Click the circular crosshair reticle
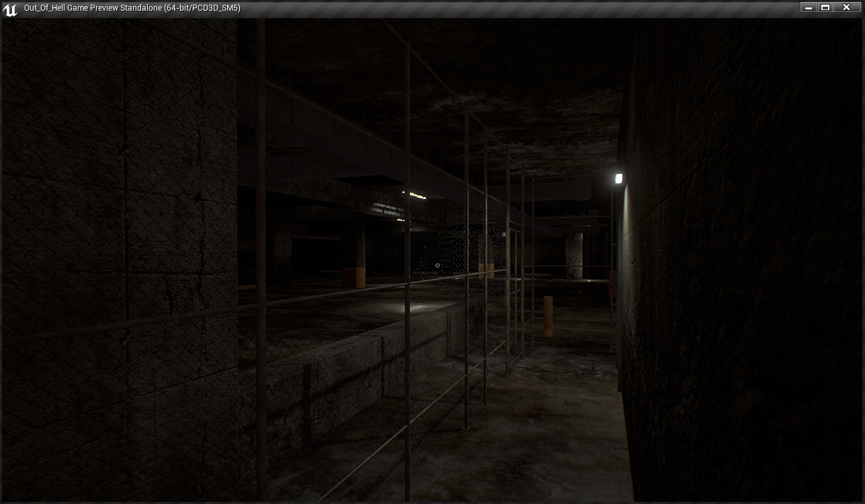 pos(438,265)
